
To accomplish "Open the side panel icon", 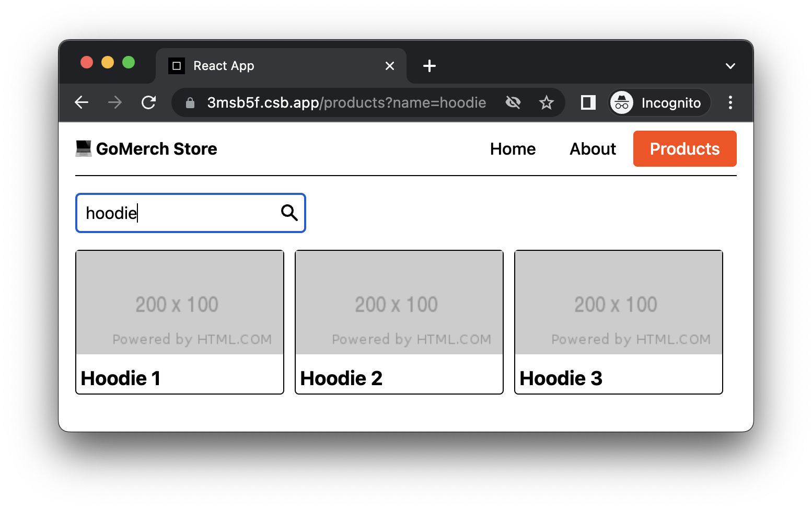I will [x=588, y=102].
